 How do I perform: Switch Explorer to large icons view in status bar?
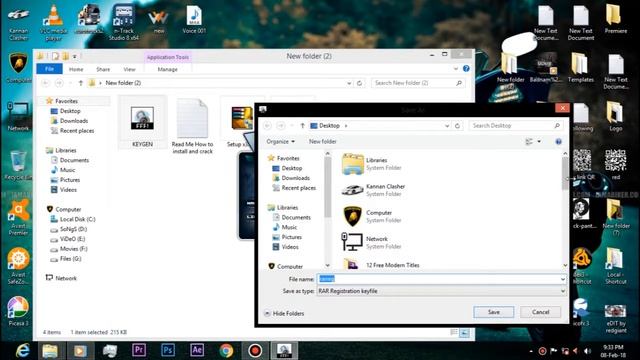click(464, 333)
